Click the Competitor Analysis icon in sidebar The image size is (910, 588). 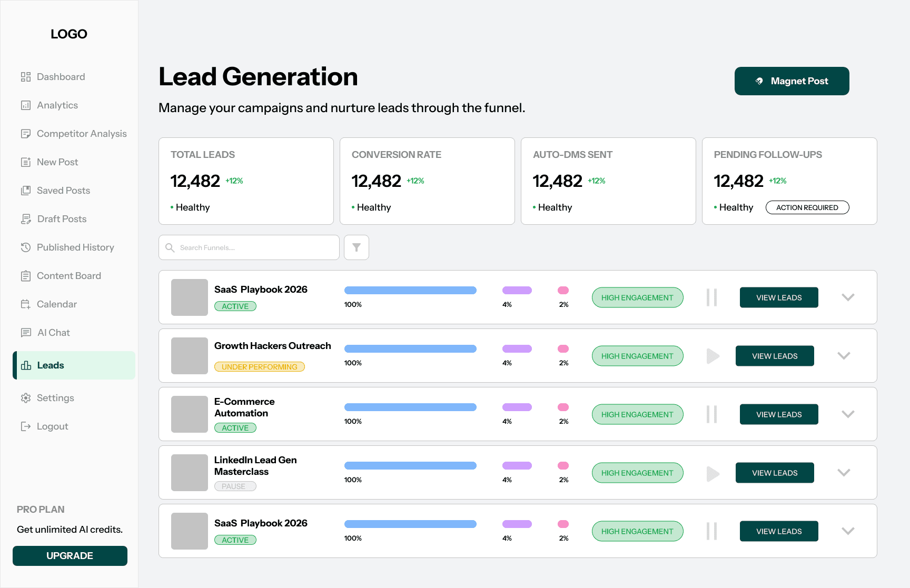[x=25, y=134]
